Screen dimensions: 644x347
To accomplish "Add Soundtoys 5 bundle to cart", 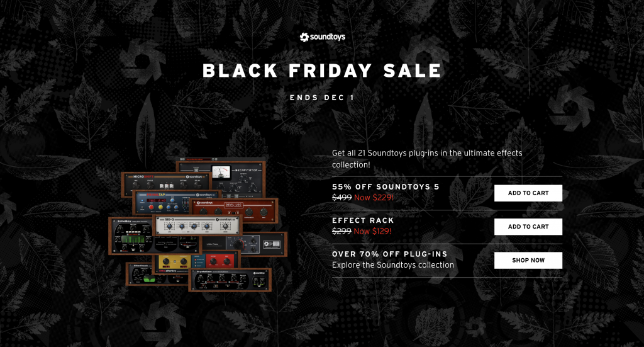I will tap(528, 193).
